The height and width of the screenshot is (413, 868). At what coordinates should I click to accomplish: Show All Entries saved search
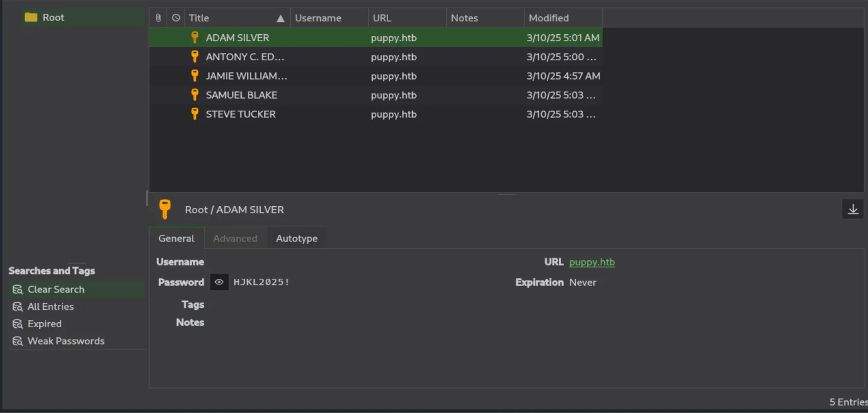click(50, 307)
